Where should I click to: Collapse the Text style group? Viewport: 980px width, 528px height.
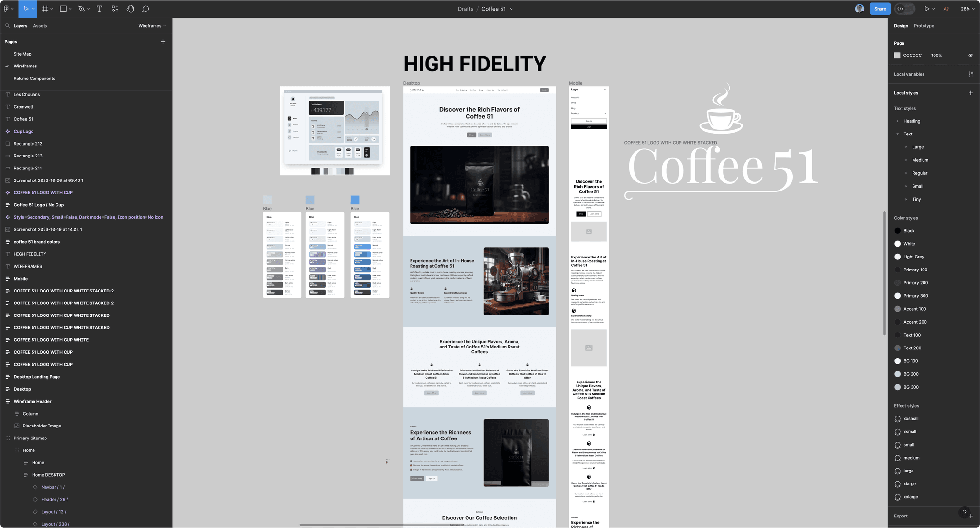[x=897, y=134]
